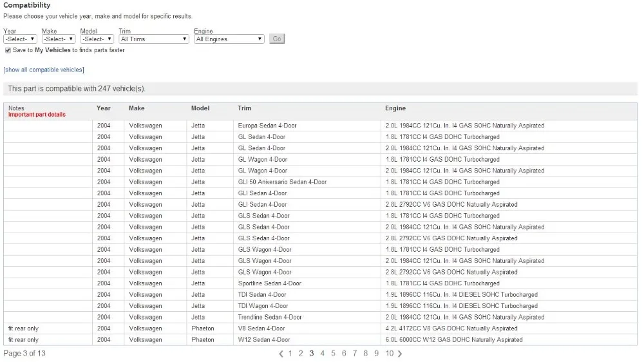
Task: Select current page number 3
Action: (x=312, y=354)
